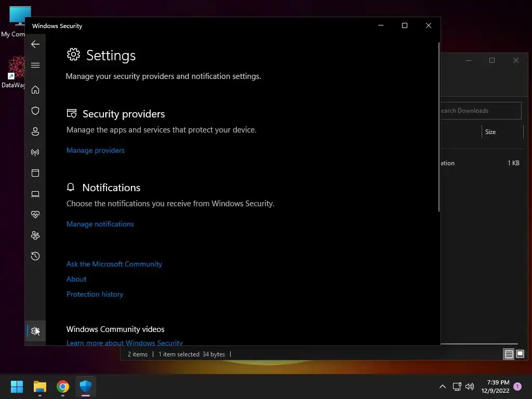The width and height of the screenshot is (532, 399).
Task: Open Device performance & health heart icon
Action: click(x=35, y=215)
